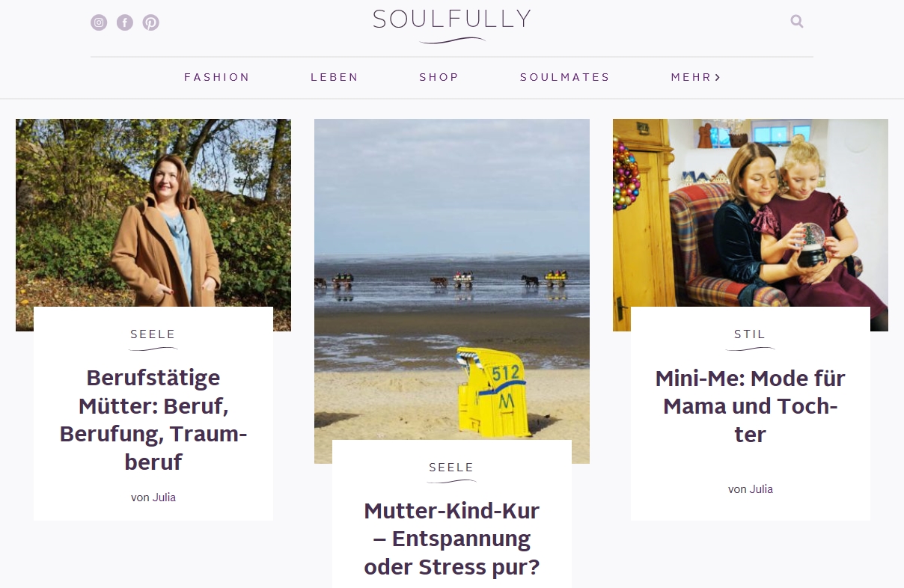Expand the MEHR menu chevron
The width and height of the screenshot is (904, 588).
click(x=718, y=77)
